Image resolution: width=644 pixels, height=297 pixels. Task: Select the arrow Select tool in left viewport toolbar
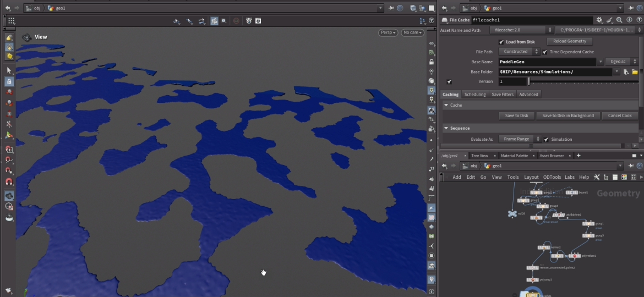pyautogui.click(x=9, y=71)
